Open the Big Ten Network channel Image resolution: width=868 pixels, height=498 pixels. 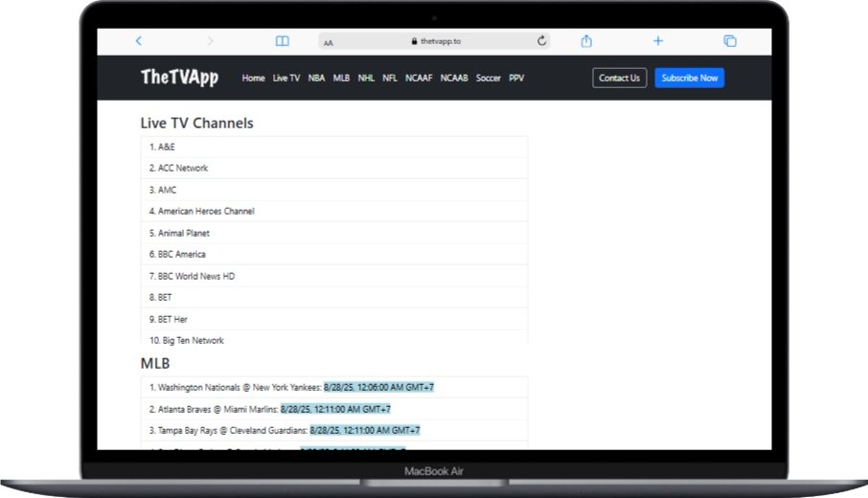[x=334, y=339]
